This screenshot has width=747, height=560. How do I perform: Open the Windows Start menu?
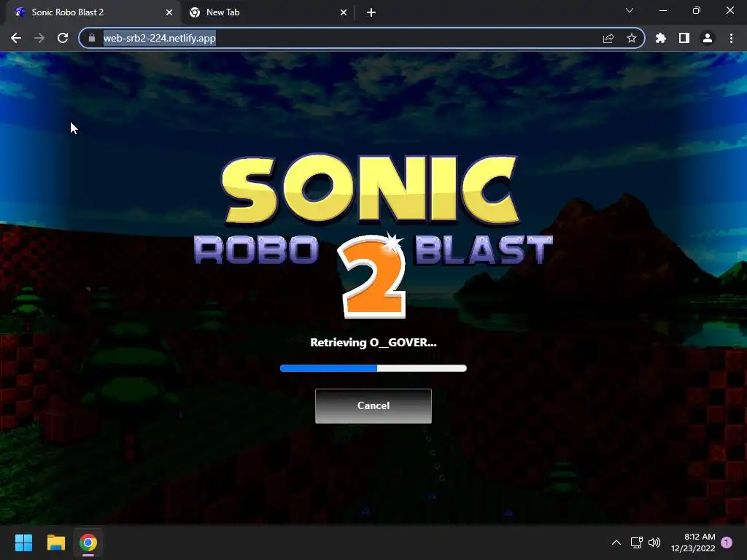[x=23, y=542]
